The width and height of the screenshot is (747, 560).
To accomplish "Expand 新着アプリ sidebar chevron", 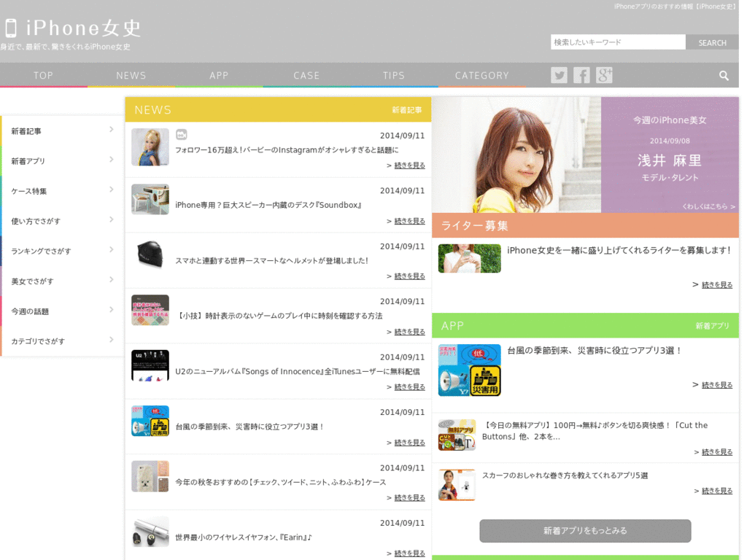I will click(x=111, y=160).
